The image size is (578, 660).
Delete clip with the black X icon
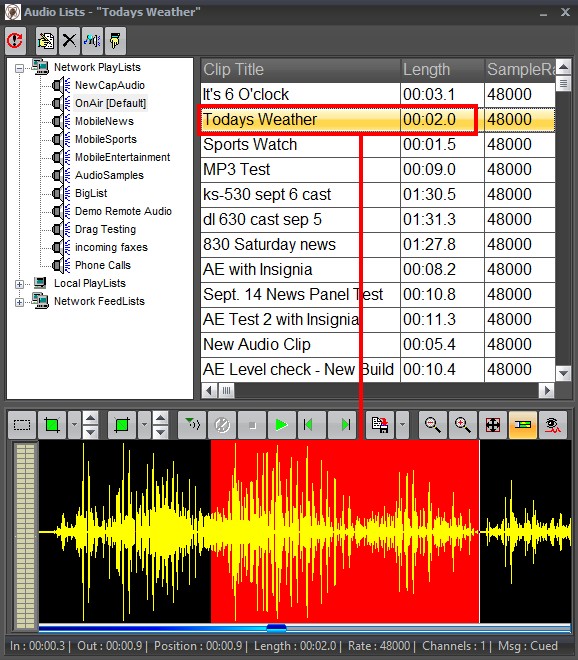69,41
